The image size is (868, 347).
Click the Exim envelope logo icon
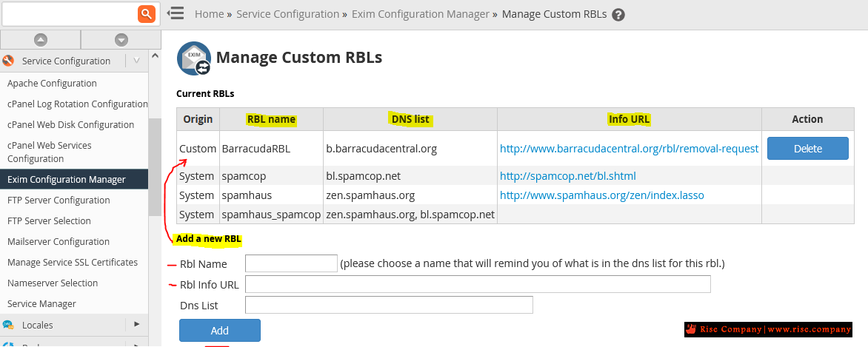[194, 58]
